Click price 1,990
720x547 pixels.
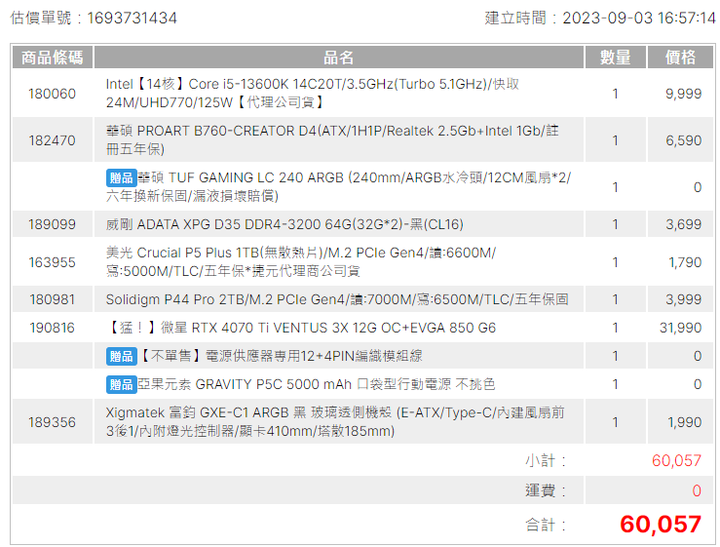(685, 423)
